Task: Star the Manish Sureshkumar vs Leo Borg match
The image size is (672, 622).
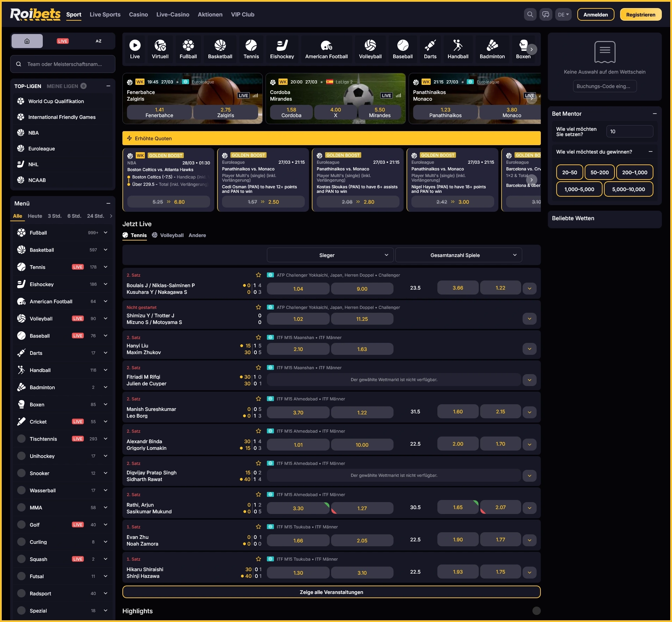Action: pos(258,399)
